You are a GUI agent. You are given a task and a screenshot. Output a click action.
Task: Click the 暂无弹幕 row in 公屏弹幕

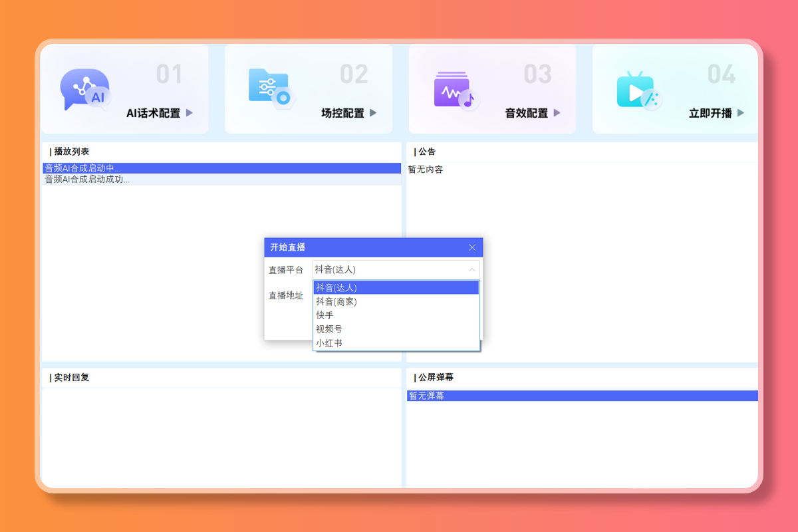point(582,396)
